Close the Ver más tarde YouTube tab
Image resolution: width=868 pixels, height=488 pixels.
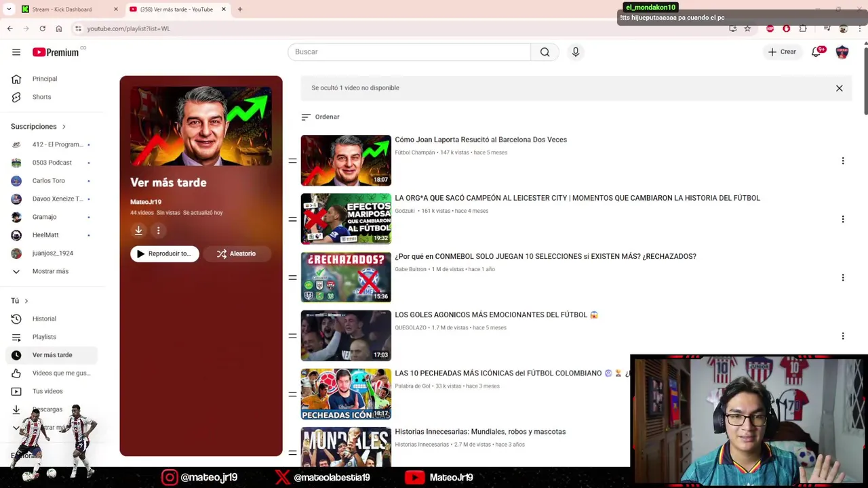tap(223, 9)
